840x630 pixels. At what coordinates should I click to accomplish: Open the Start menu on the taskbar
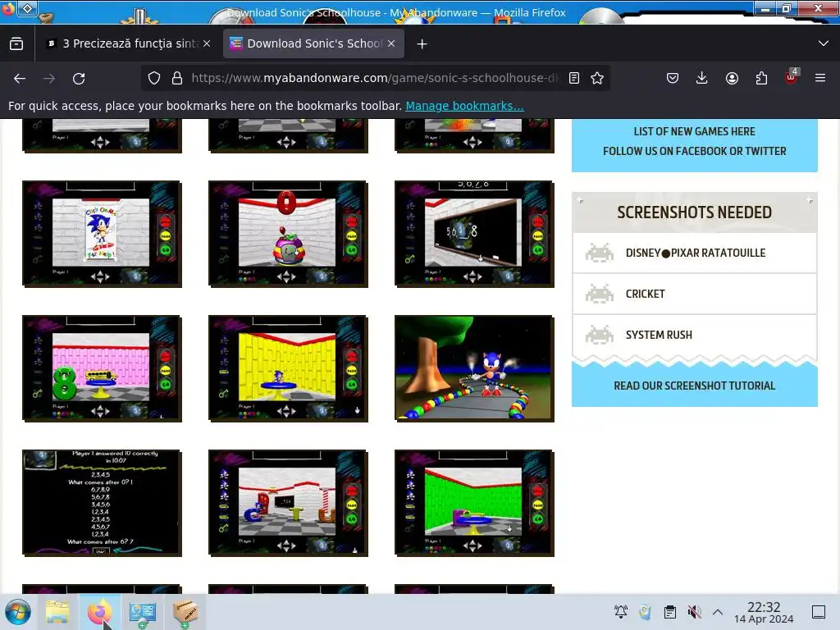[x=18, y=612]
